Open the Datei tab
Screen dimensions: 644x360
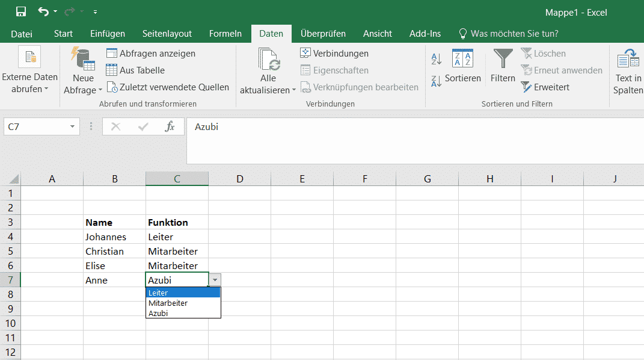tap(22, 34)
